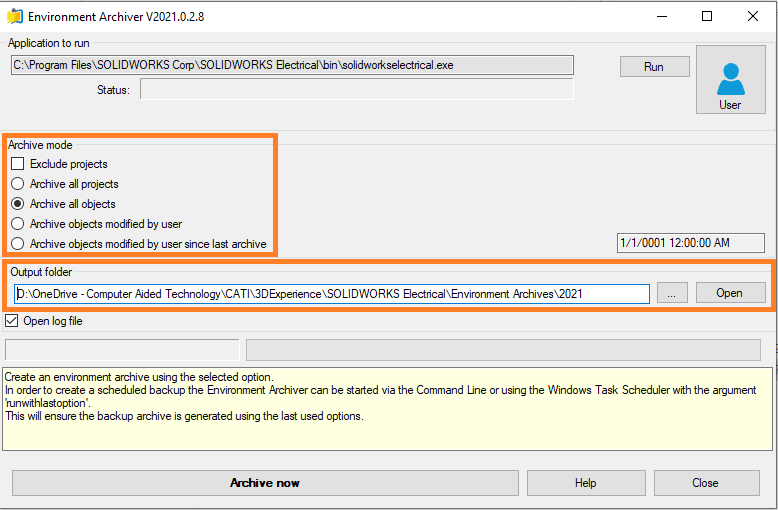This screenshot has width=778, height=510.
Task: Maximize the Environment Archiver window
Action: (x=707, y=17)
